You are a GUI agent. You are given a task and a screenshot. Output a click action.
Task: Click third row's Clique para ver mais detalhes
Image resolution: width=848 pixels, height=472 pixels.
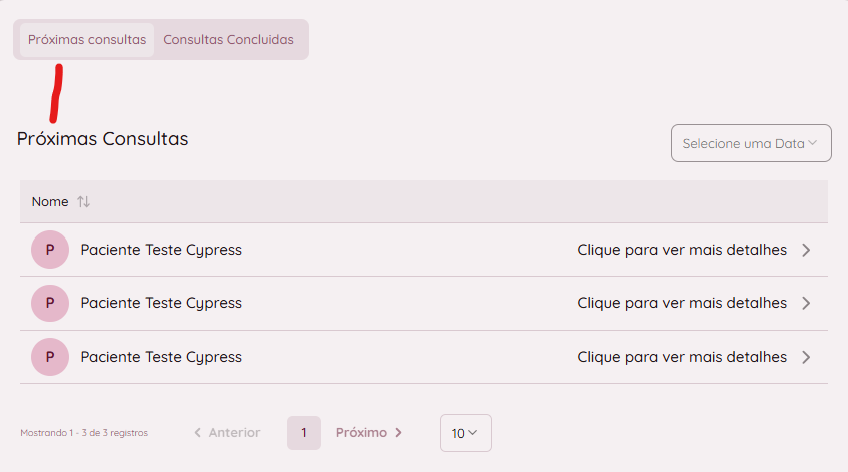[682, 357]
